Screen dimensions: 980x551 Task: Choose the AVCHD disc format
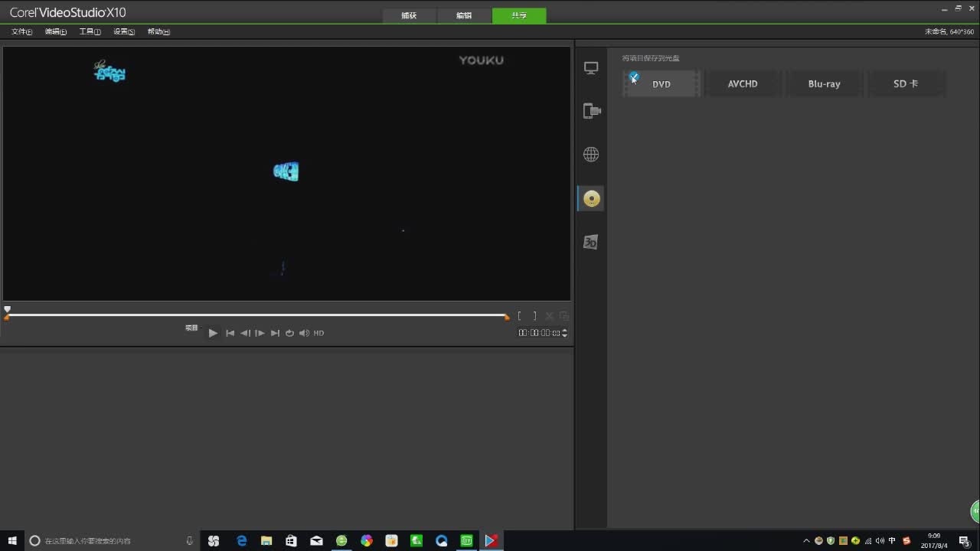(x=743, y=84)
